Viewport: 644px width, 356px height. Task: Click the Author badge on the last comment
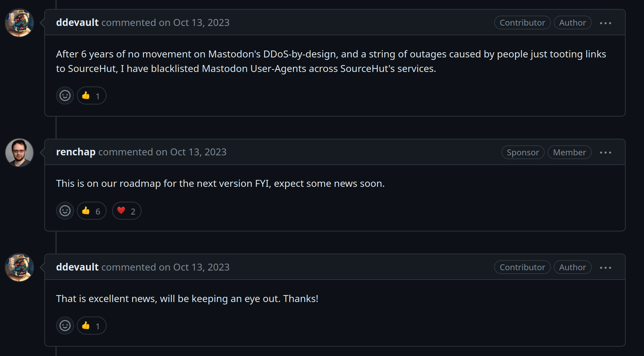click(572, 267)
